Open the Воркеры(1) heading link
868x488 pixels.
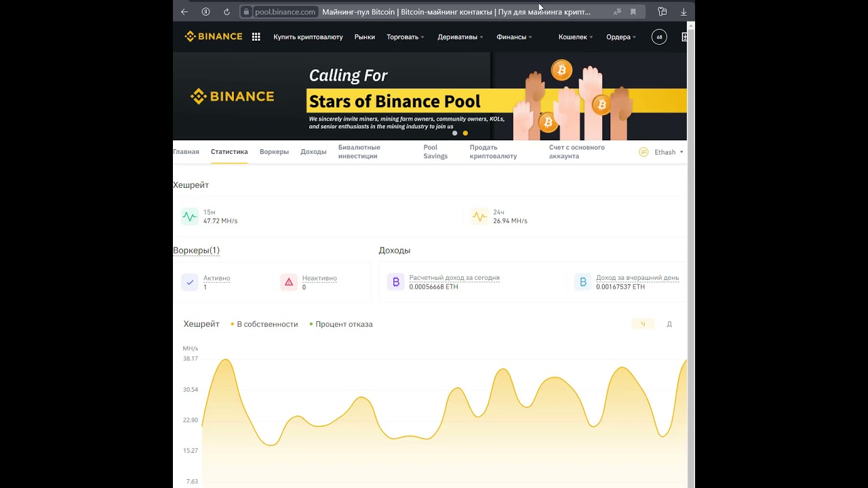[x=196, y=250]
